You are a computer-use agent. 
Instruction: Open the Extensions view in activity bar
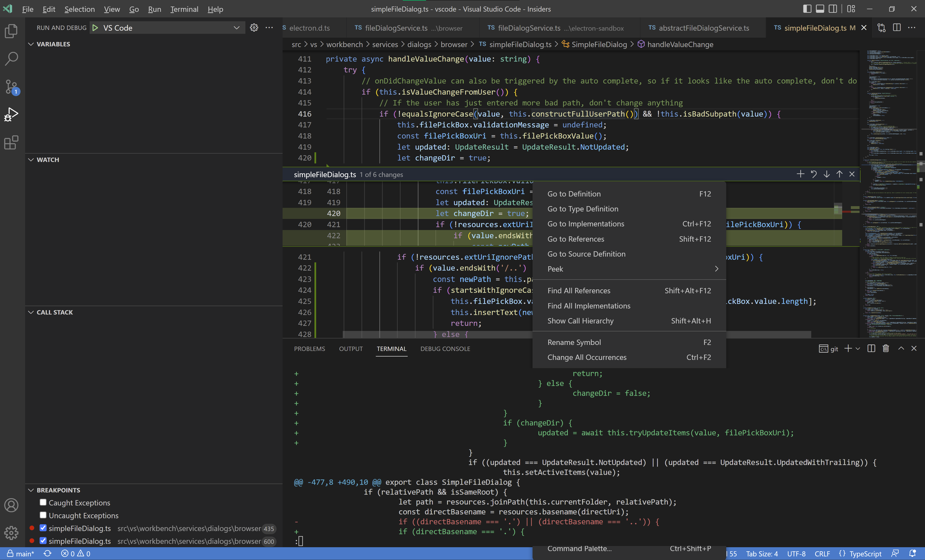pos(11,142)
